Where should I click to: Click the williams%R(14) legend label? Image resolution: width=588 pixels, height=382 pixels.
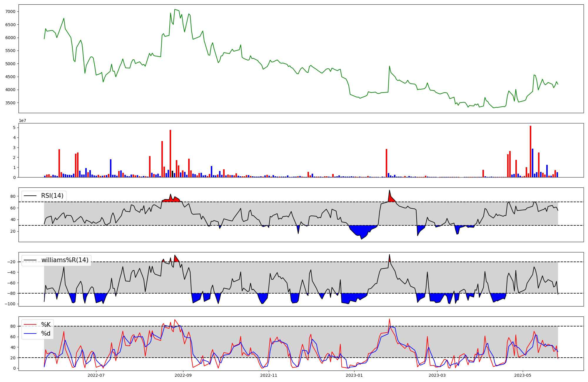(65, 260)
